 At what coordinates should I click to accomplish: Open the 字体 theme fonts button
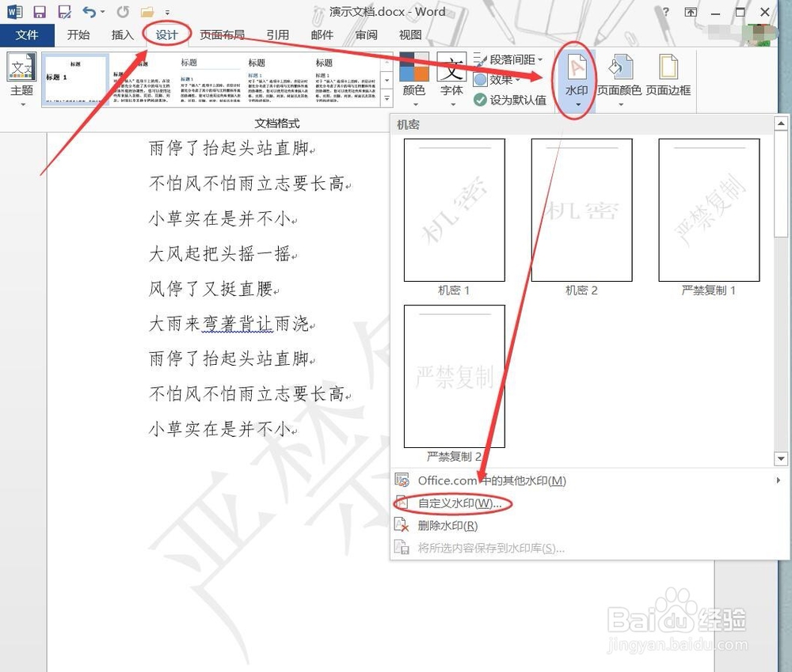coord(451,73)
